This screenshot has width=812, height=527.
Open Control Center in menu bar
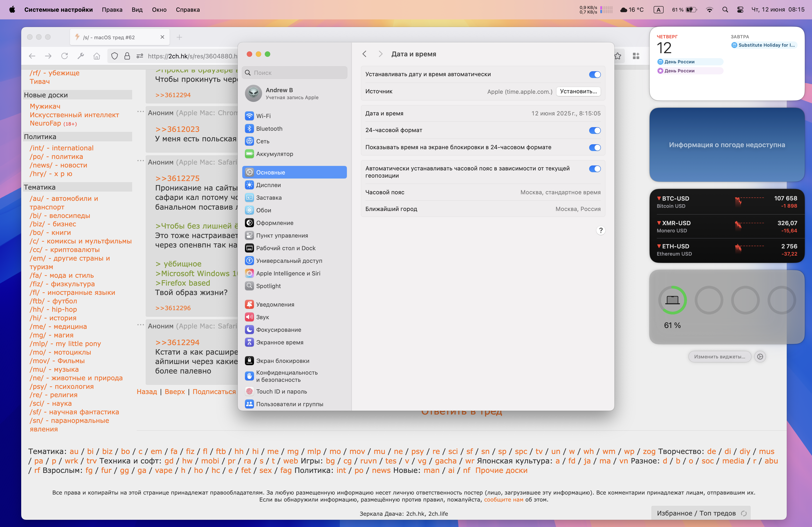(x=740, y=9)
